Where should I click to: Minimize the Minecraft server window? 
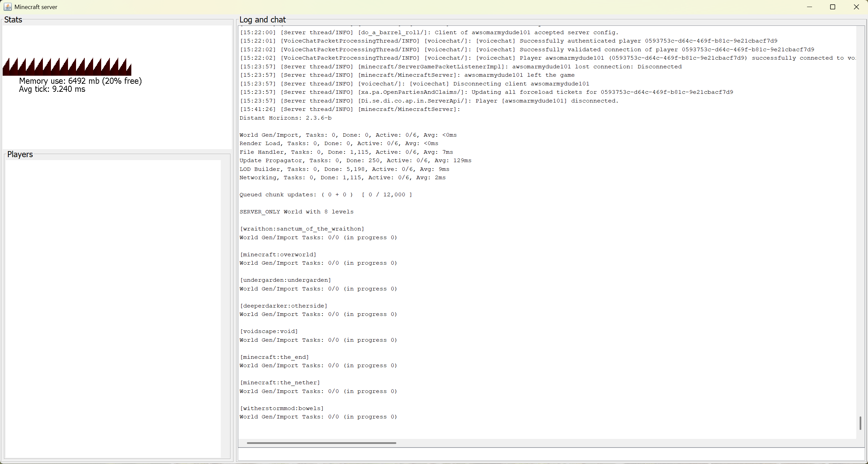pyautogui.click(x=809, y=7)
